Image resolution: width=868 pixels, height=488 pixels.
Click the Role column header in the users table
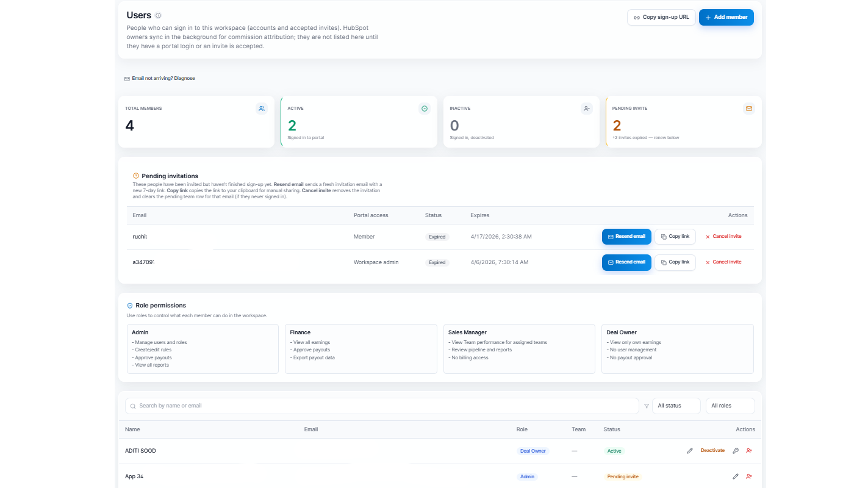pyautogui.click(x=522, y=429)
